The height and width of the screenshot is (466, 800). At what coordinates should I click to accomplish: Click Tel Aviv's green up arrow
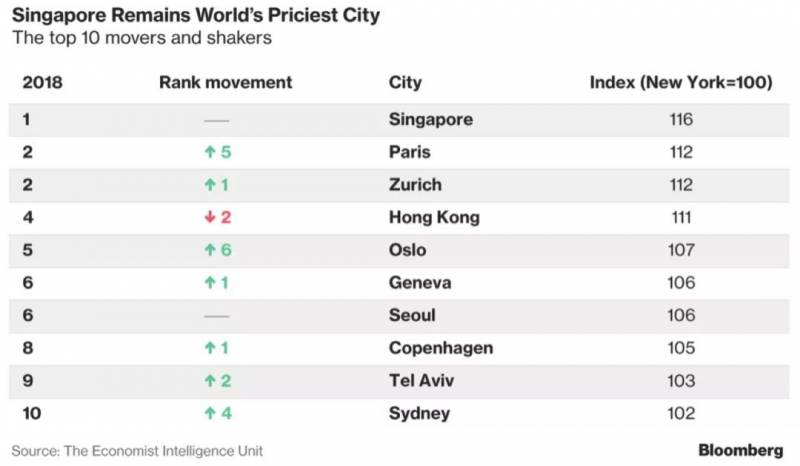(210, 381)
